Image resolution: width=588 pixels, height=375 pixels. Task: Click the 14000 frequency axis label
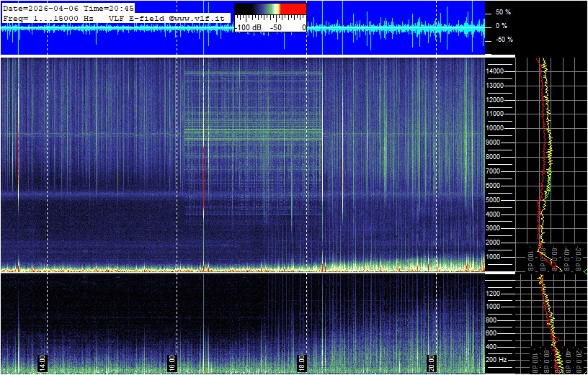click(x=495, y=71)
